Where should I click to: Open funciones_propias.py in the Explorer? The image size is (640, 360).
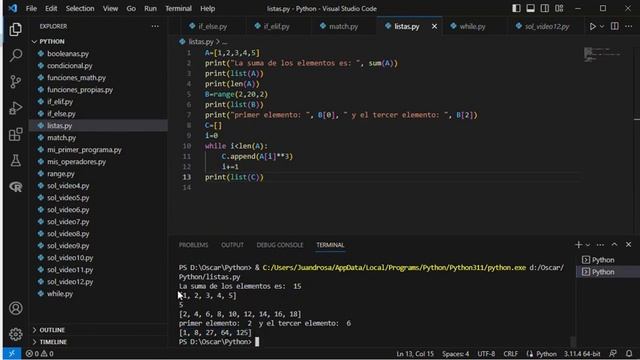pos(80,90)
